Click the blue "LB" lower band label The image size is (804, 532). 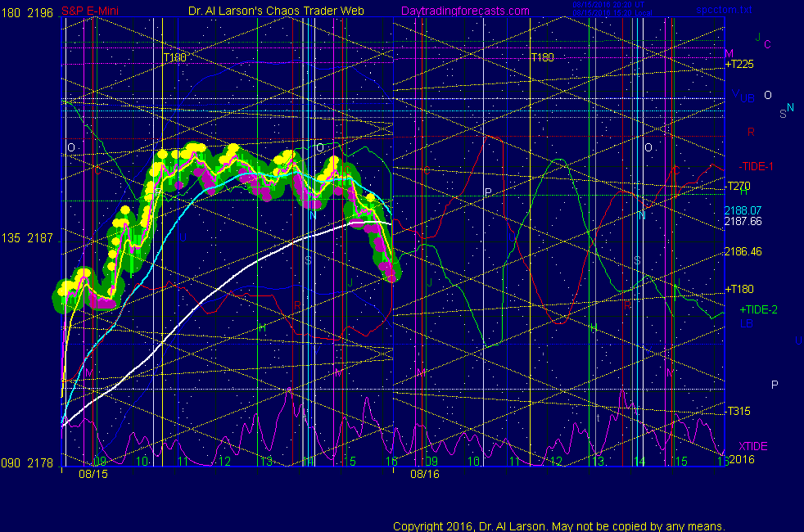747,324
